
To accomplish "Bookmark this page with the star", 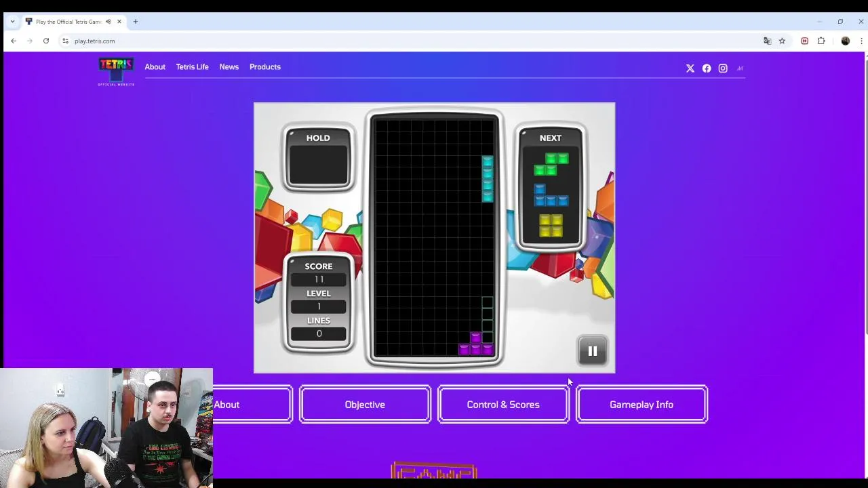I will tap(782, 41).
